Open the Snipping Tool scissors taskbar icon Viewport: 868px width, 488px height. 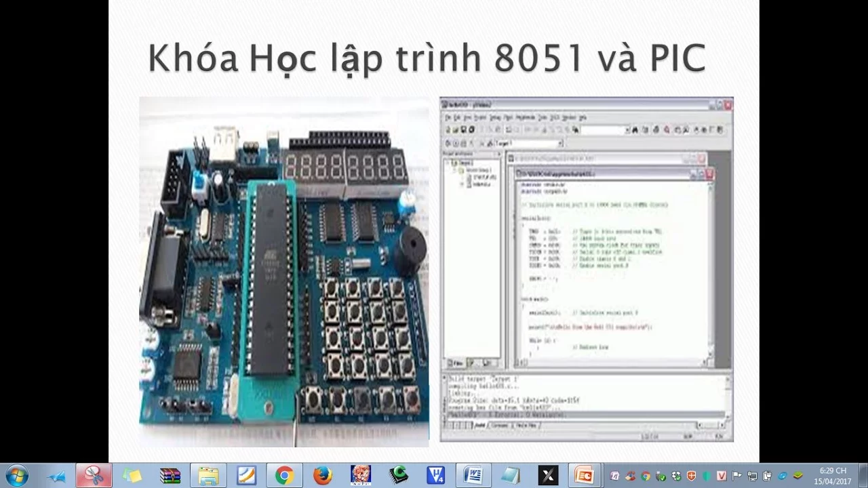[x=94, y=476]
